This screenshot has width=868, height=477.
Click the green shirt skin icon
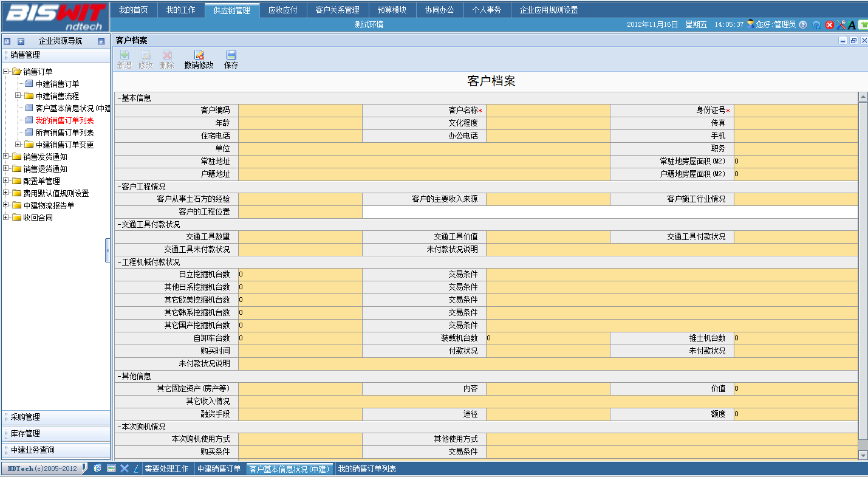863,25
